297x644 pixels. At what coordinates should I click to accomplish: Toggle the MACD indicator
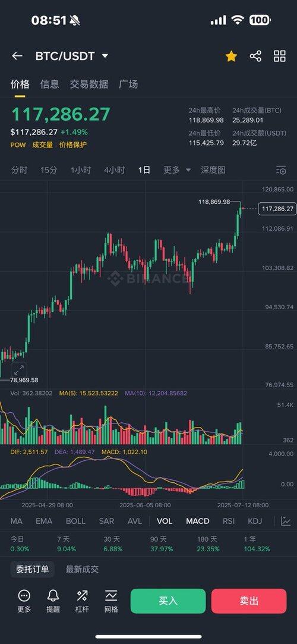click(198, 521)
